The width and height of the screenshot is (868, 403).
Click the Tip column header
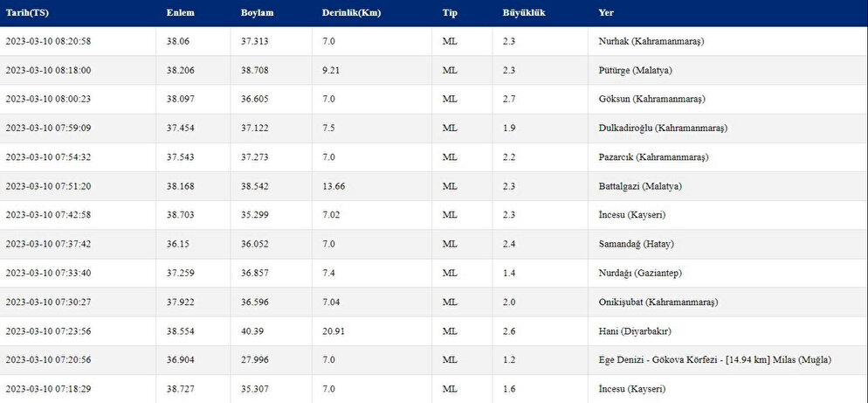tap(450, 13)
